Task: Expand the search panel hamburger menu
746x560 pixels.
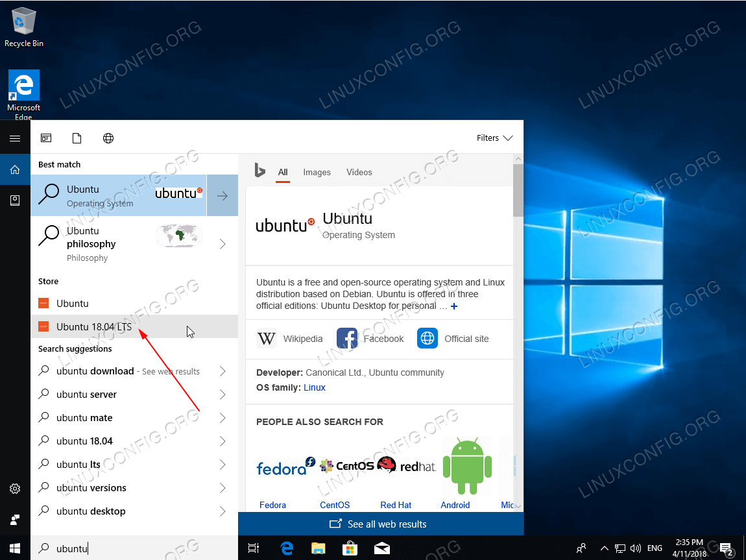Action: coord(15,138)
